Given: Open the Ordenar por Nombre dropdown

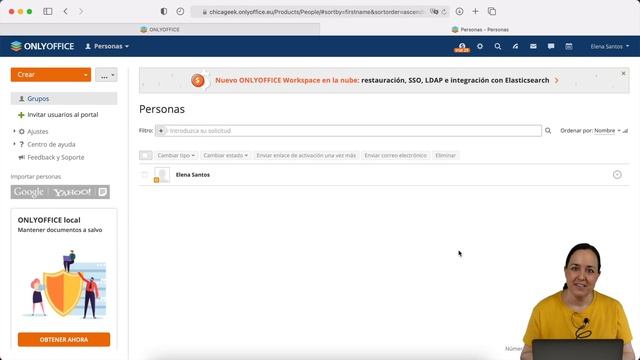Looking at the screenshot, I should [607, 131].
